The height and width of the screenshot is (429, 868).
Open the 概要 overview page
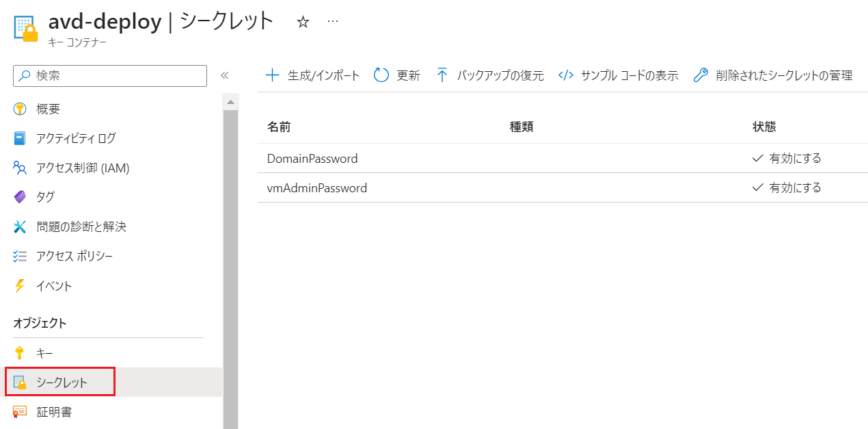48,109
